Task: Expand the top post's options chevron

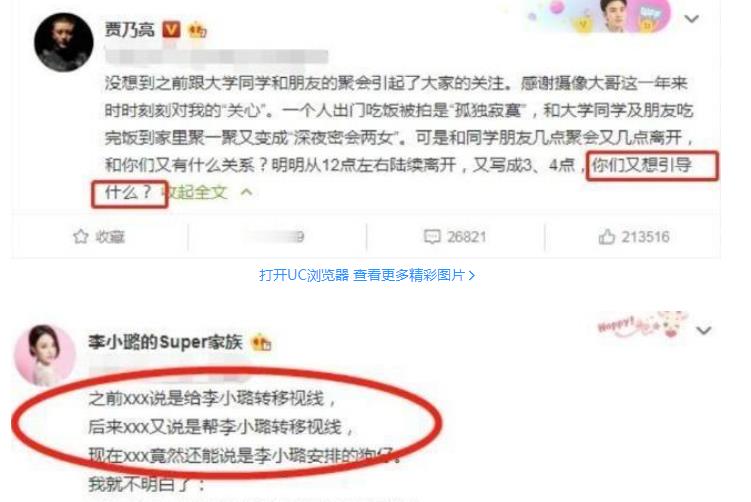Action: [691, 19]
